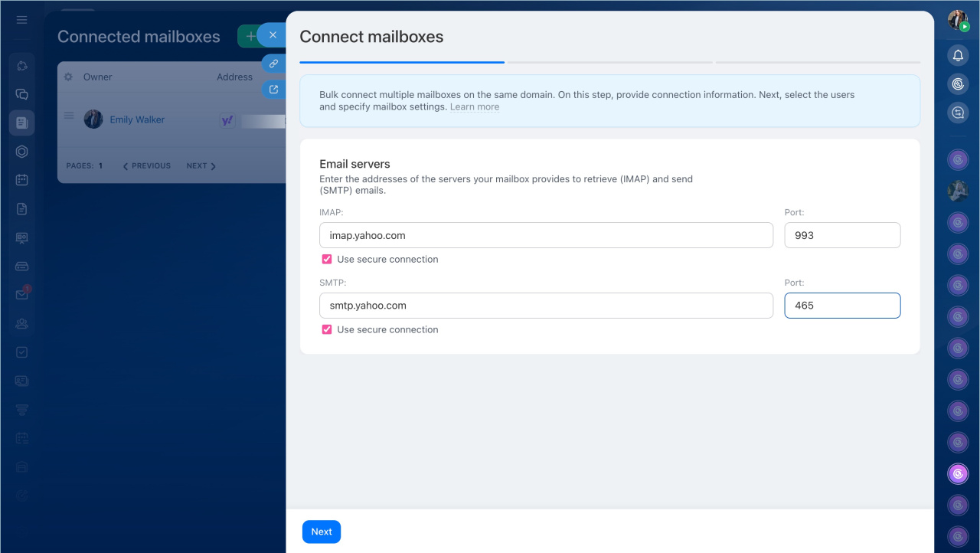Viewport: 980px width, 553px height.
Task: Uncheck IMAP Use secure connection checkbox
Action: [327, 260]
